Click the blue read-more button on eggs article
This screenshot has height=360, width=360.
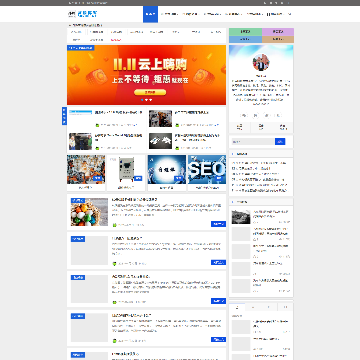pos(218,224)
